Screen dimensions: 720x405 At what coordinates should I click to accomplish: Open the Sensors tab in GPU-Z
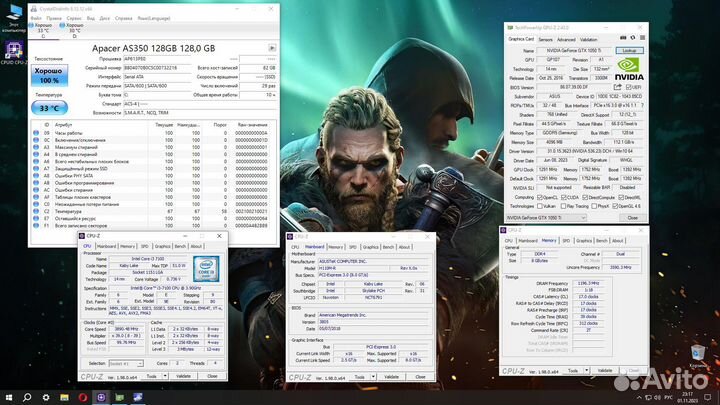tap(545, 39)
